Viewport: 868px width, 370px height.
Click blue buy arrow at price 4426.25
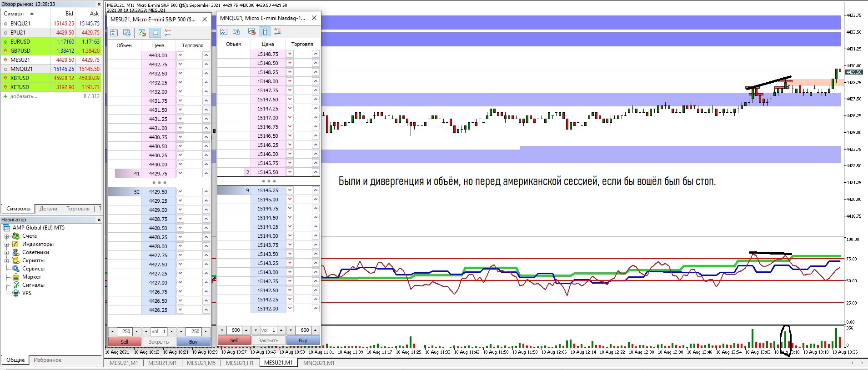206,310
